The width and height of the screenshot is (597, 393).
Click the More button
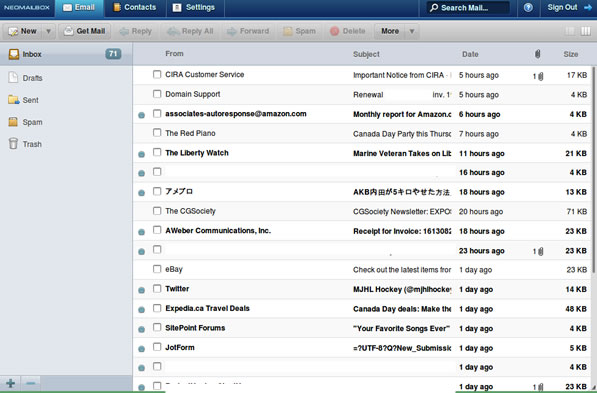click(x=390, y=31)
